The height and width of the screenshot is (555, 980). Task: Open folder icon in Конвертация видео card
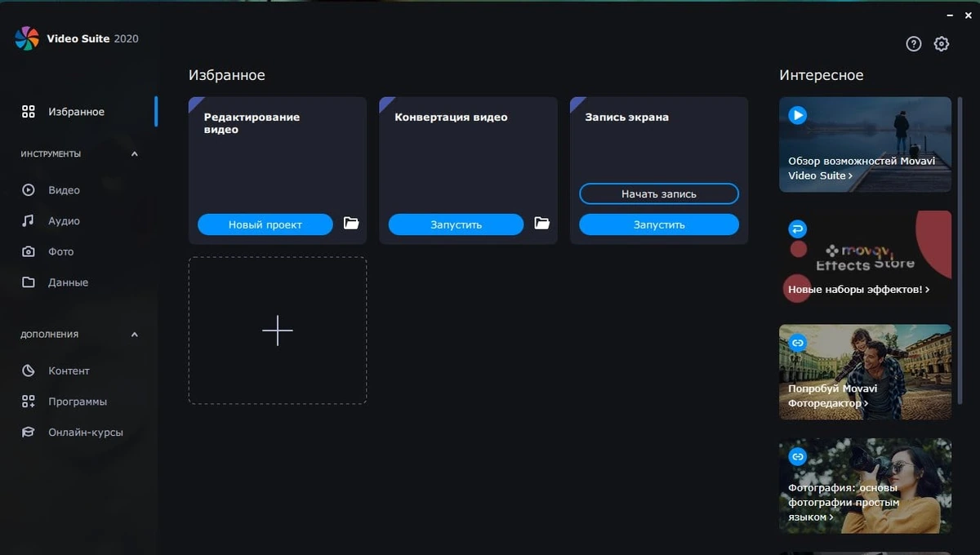coord(542,224)
